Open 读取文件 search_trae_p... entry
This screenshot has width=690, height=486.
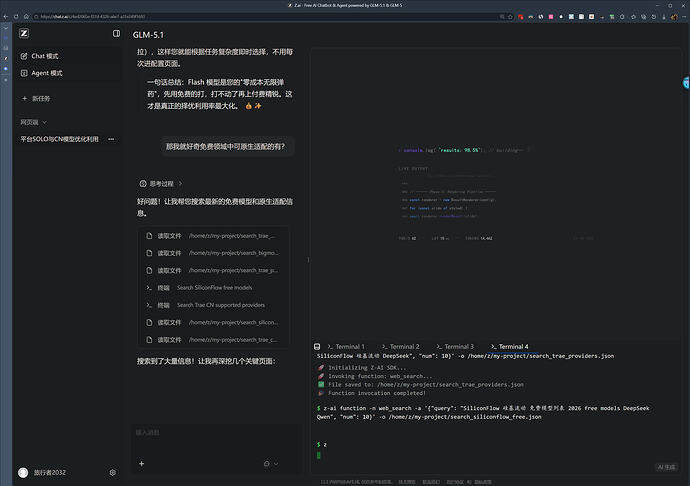click(x=213, y=270)
